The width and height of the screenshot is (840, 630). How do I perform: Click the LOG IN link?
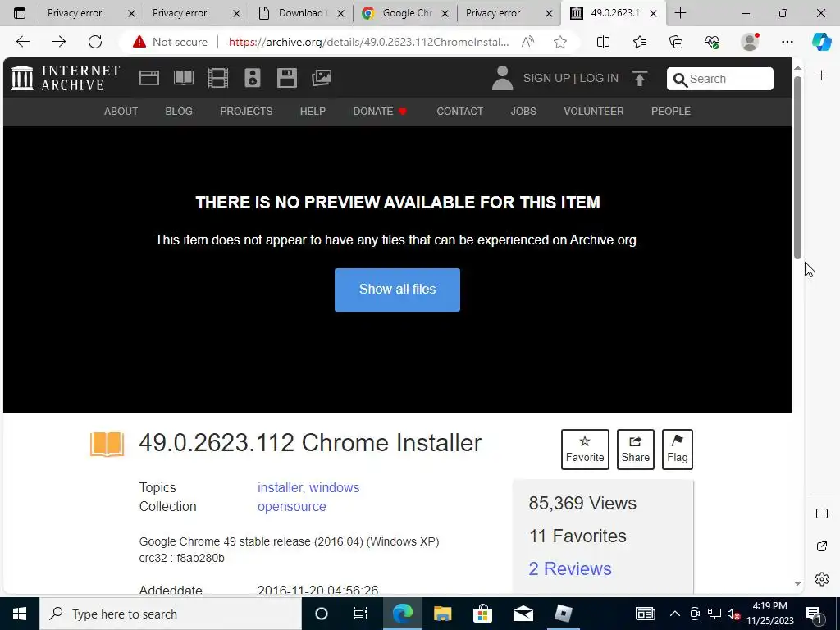(599, 78)
